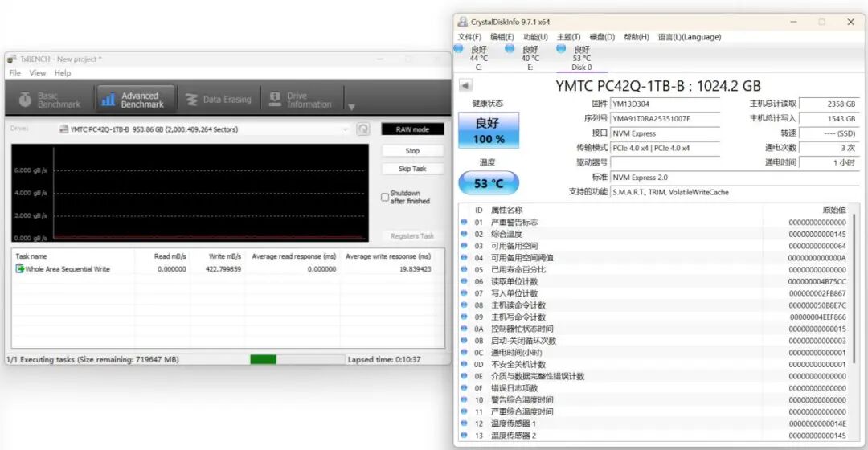The width and height of the screenshot is (868, 450).
Task: Click the 53 °C temperature button
Action: coord(489,183)
